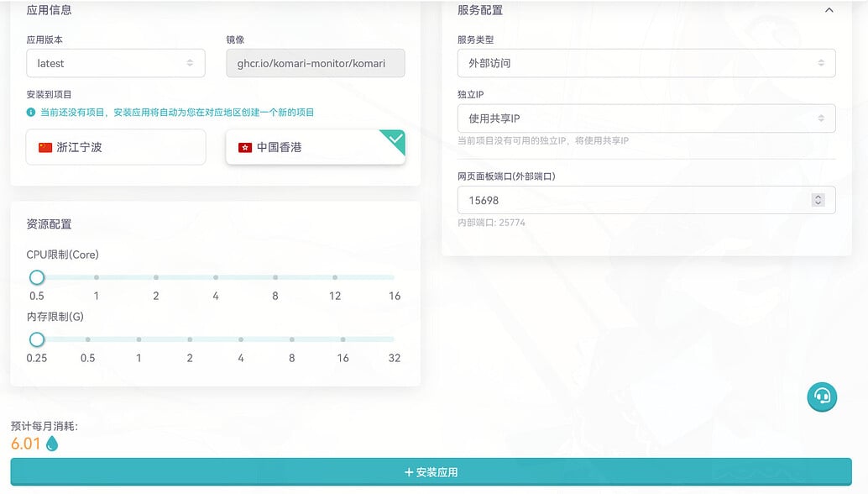Open the 应用版本 latest dropdown

tap(115, 63)
